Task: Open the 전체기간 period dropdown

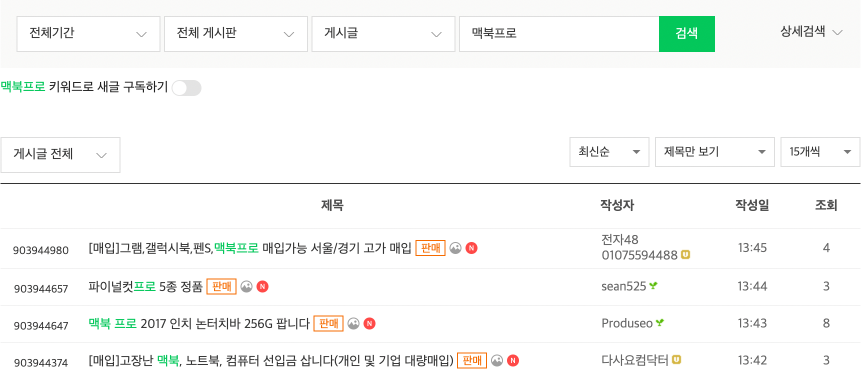Action: coord(88,33)
